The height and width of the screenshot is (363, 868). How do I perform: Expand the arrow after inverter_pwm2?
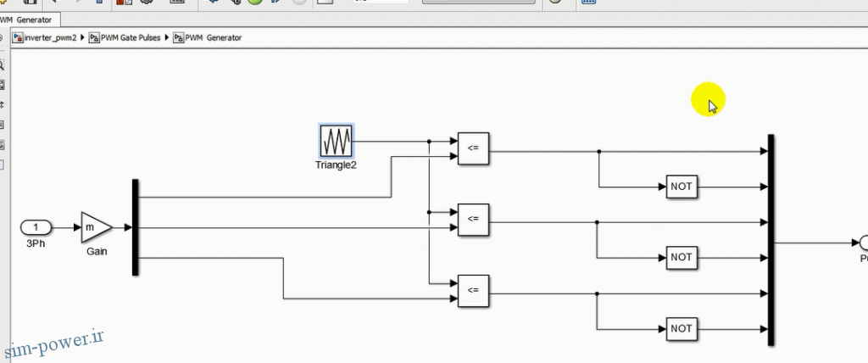click(x=83, y=37)
